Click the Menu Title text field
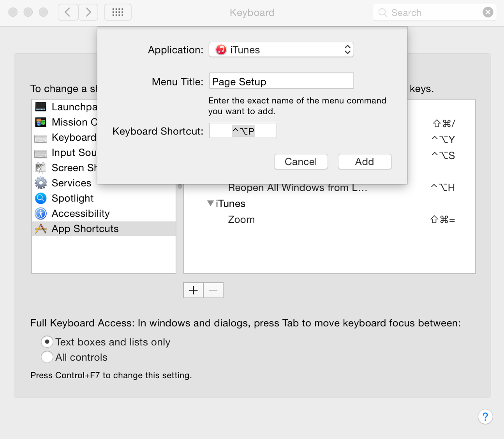The height and width of the screenshot is (439, 504). (x=282, y=81)
